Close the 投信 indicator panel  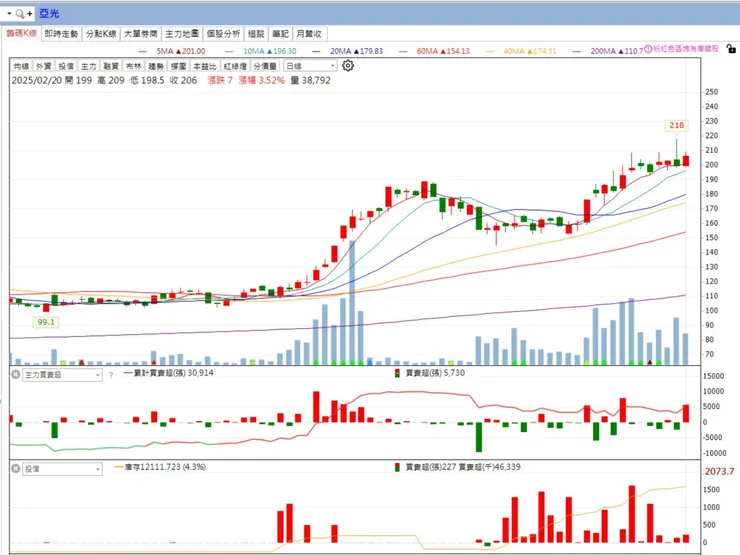[16, 469]
